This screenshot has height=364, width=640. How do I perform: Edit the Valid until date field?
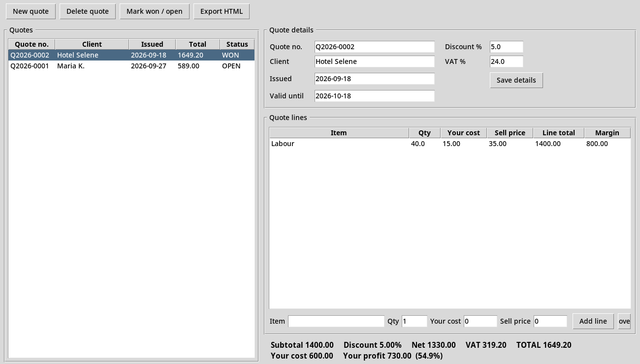[375, 96]
